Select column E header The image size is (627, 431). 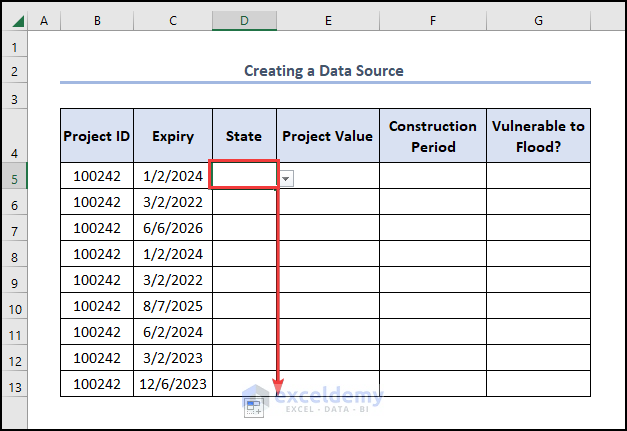click(328, 21)
